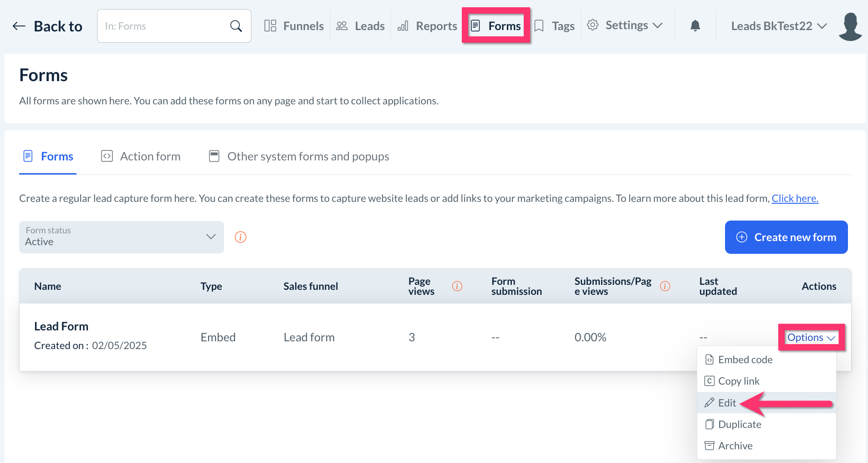Open Funnels from the top navigation
868x463 pixels.
(294, 26)
